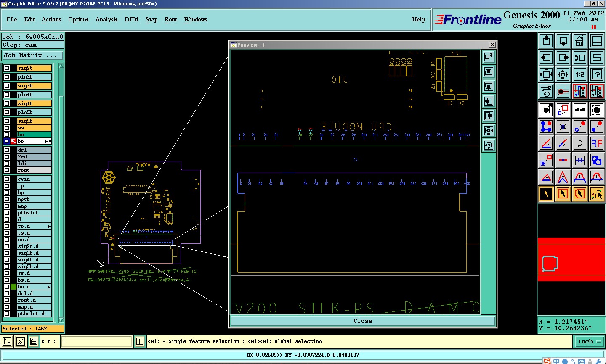The width and height of the screenshot is (606, 364).
Task: Click the blue connected dots icon
Action: [x=546, y=127]
